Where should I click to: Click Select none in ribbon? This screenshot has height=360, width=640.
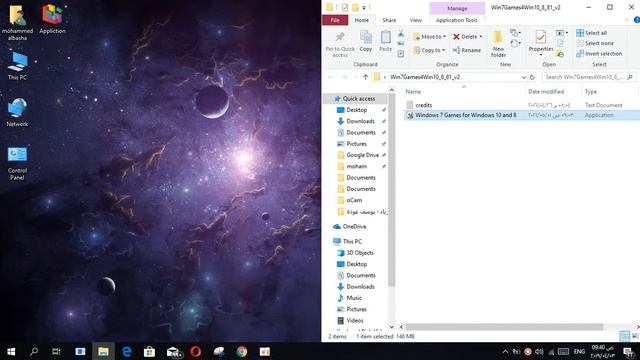pyautogui.click(x=595, y=43)
